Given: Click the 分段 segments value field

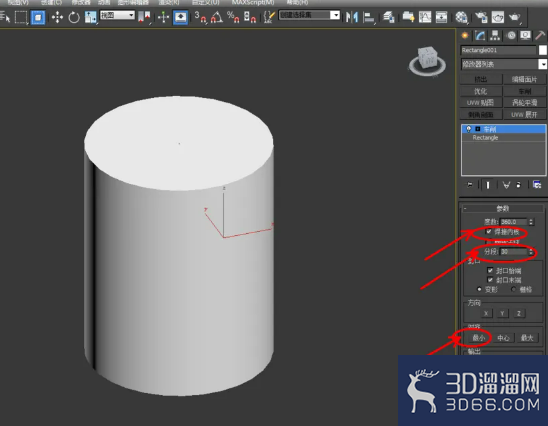Looking at the screenshot, I should [x=514, y=252].
